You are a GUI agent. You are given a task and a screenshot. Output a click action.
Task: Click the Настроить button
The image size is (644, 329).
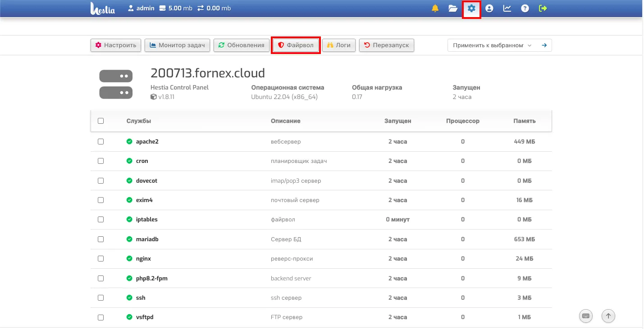pos(116,45)
